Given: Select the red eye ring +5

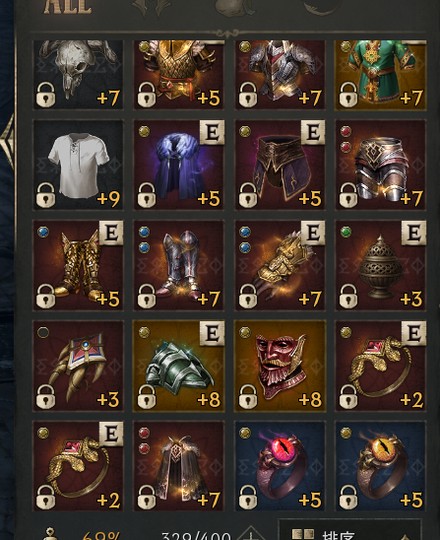Looking at the screenshot, I should [x=280, y=466].
